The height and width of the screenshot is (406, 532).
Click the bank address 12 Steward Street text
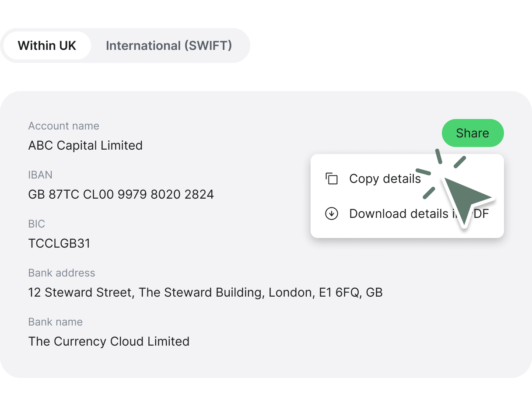(x=206, y=292)
